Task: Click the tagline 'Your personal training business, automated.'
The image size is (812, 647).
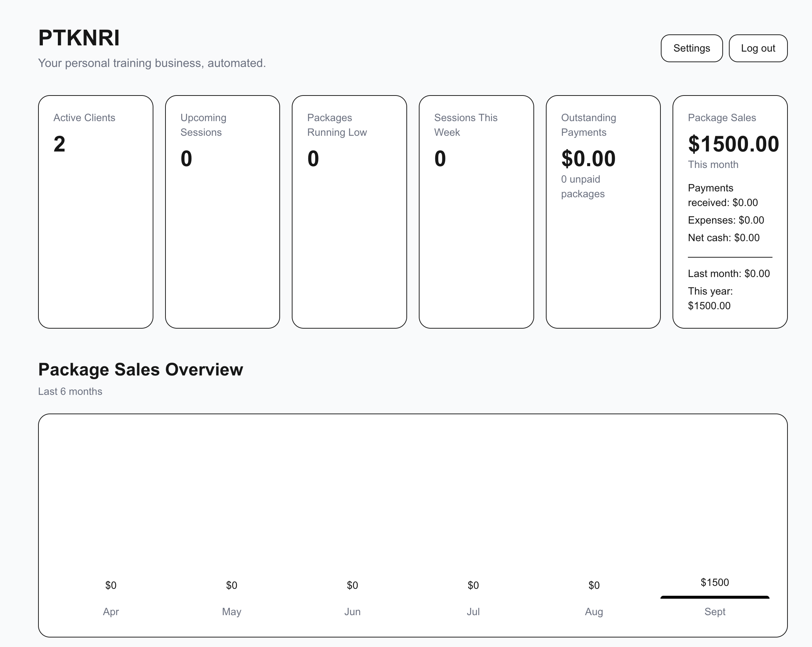Action: (152, 63)
